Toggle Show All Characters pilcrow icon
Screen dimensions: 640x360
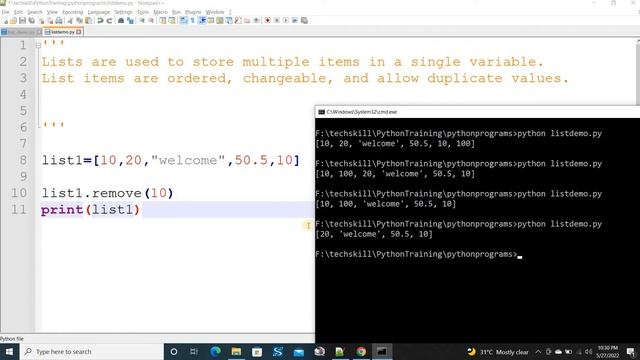point(192,20)
